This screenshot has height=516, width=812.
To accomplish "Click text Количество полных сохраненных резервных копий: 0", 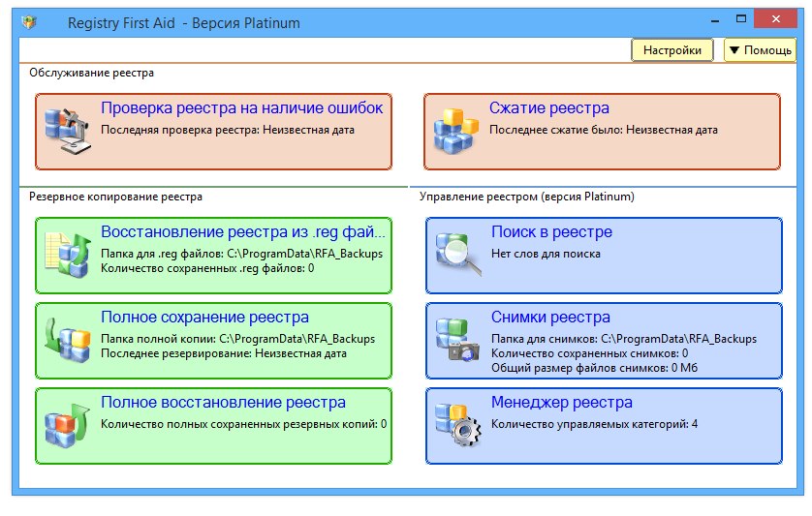I will coord(243,424).
